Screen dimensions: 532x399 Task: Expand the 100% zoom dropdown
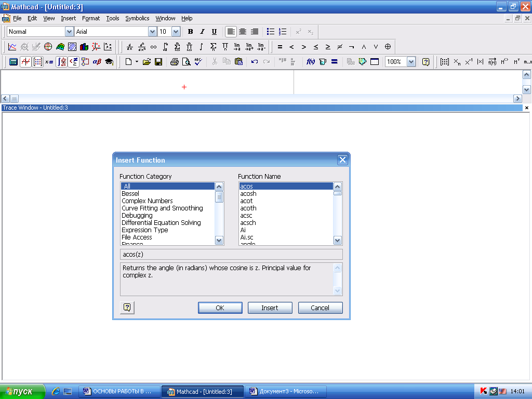click(x=411, y=62)
